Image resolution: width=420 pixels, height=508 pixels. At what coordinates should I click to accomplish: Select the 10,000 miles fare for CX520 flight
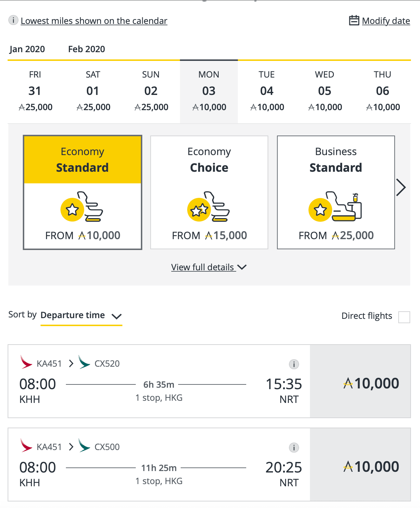tap(360, 381)
